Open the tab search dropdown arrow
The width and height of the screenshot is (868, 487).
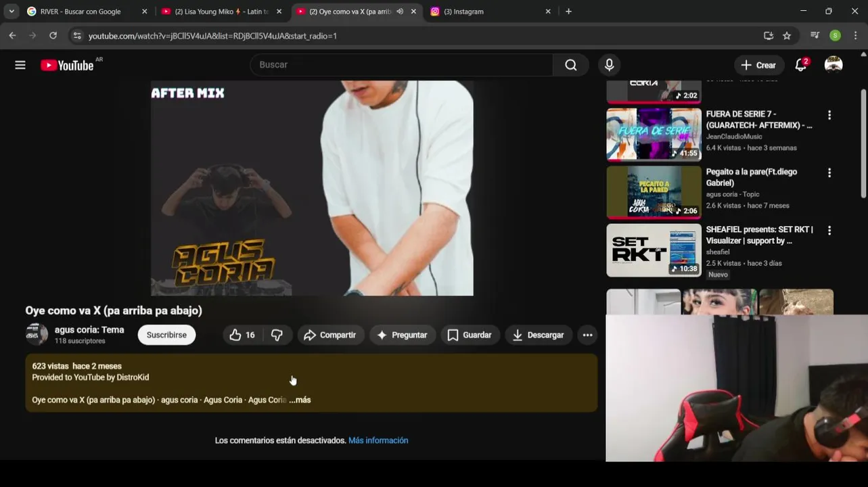coord(12,11)
